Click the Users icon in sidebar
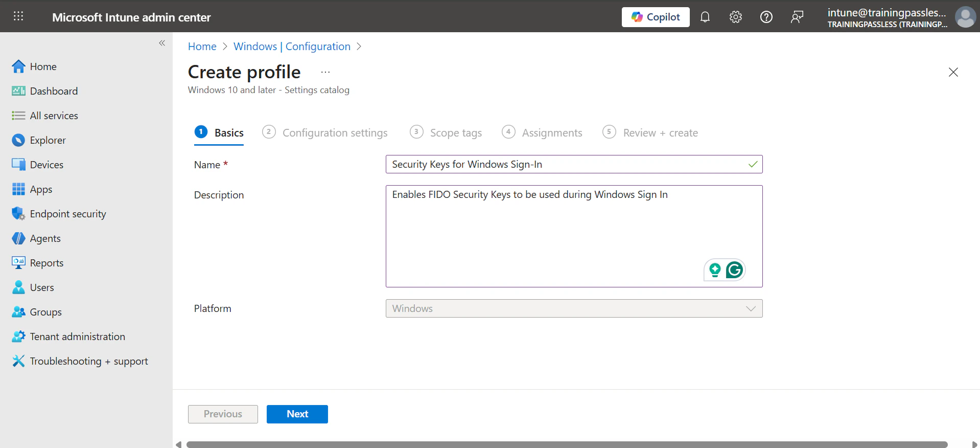Image resolution: width=980 pixels, height=448 pixels. (18, 287)
